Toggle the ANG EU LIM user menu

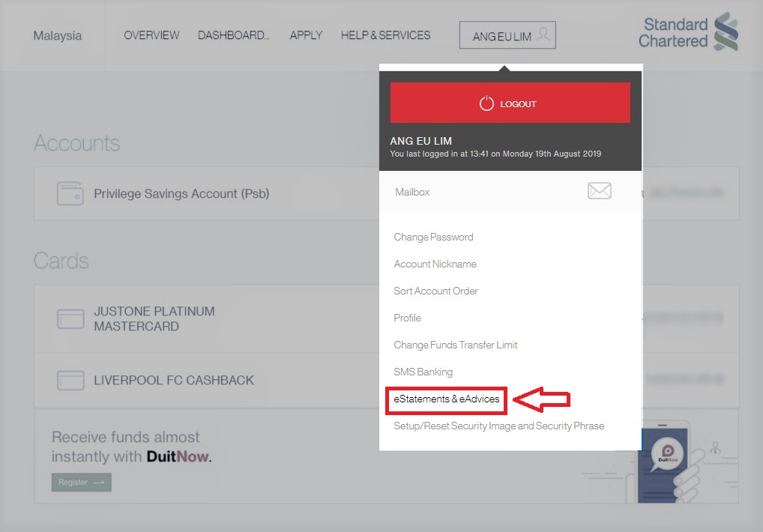507,35
